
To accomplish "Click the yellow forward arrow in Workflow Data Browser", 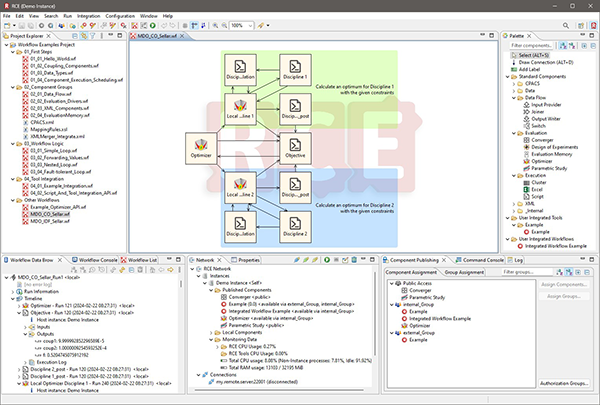I will coord(170,270).
